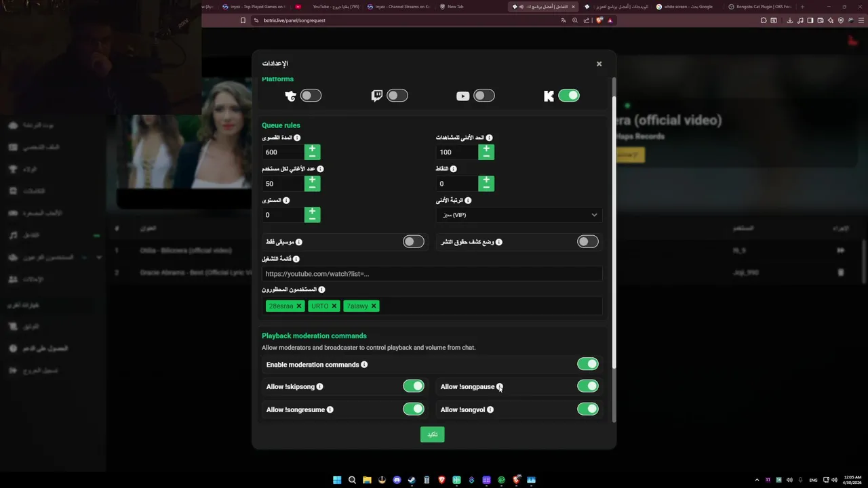
Task: Toggle Enable moderation commands switch
Action: point(587,364)
